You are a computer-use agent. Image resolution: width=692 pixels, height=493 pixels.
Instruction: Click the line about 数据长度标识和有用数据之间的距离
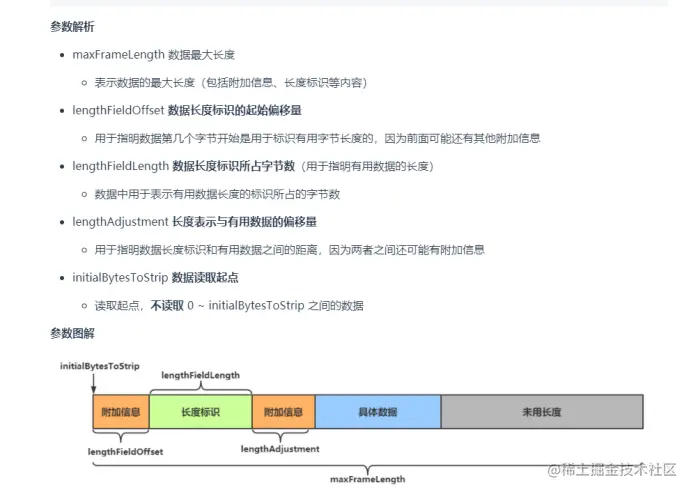tap(289, 250)
